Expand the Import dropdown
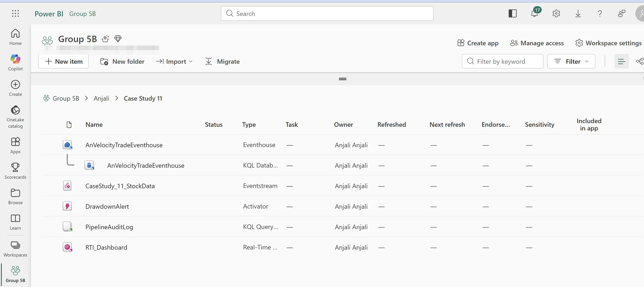 174,62
